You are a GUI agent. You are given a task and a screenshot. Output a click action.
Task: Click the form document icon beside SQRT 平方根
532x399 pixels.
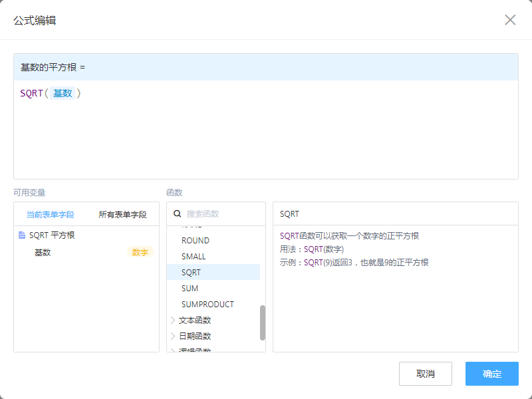point(22,235)
